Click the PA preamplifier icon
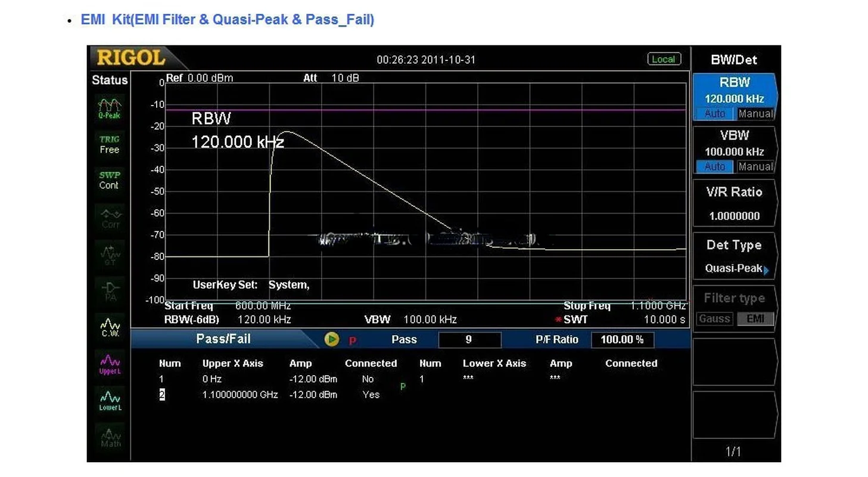 pos(110,290)
